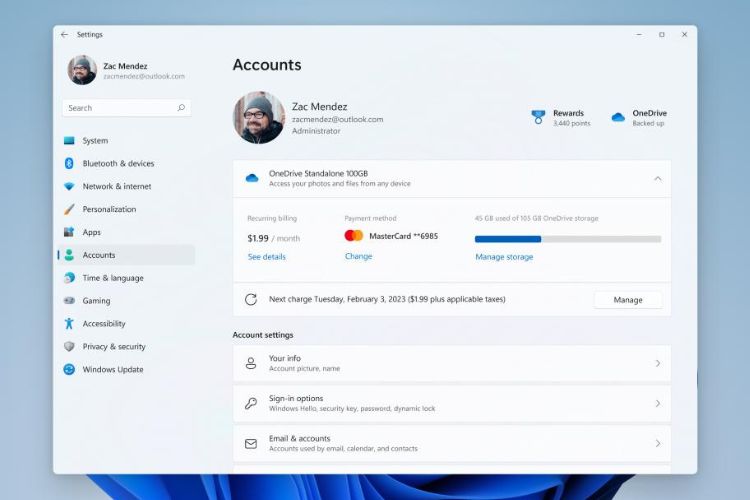
Task: Click the $1.99 / month price text
Action: point(274,238)
